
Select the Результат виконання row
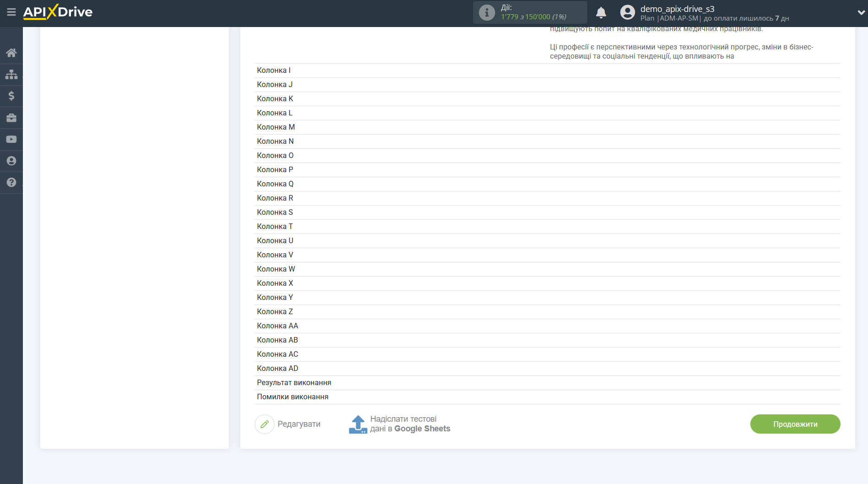coord(294,383)
